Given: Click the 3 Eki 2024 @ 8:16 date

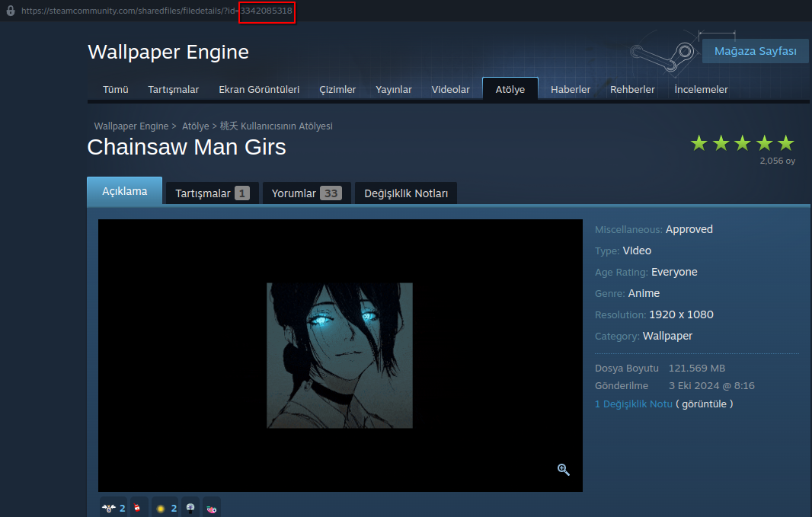Looking at the screenshot, I should click(711, 385).
